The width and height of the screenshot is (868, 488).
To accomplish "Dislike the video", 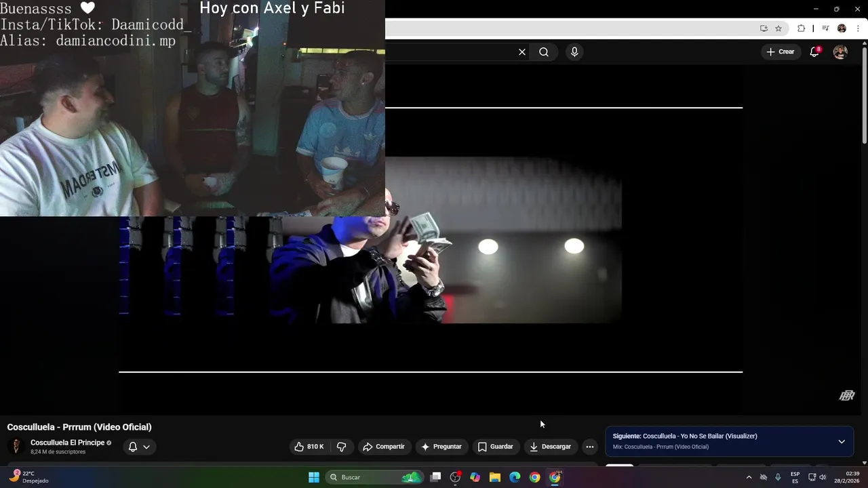I will (x=341, y=447).
